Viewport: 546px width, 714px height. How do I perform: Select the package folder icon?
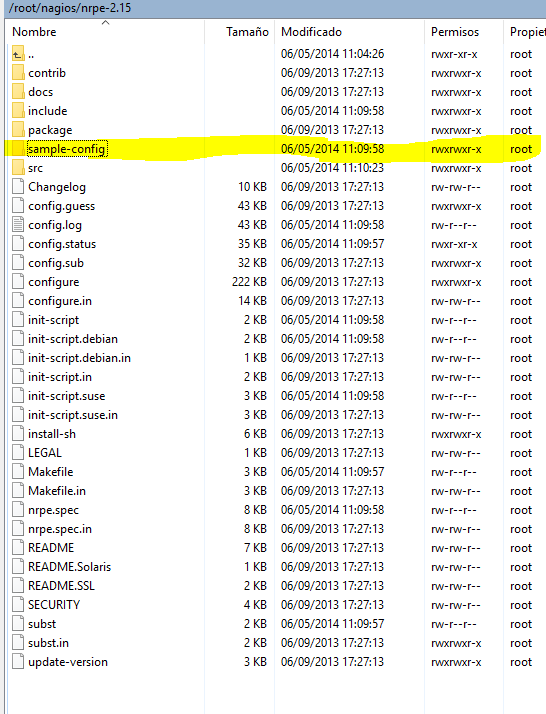[x=18, y=130]
